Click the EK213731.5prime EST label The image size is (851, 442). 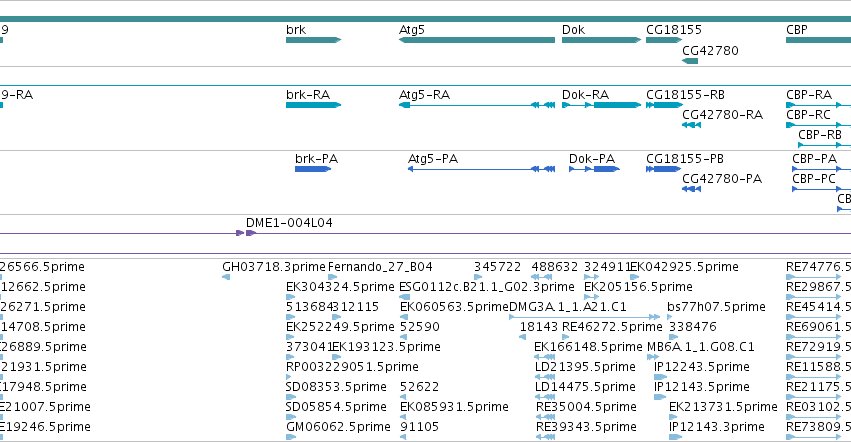pyautogui.click(x=723, y=407)
